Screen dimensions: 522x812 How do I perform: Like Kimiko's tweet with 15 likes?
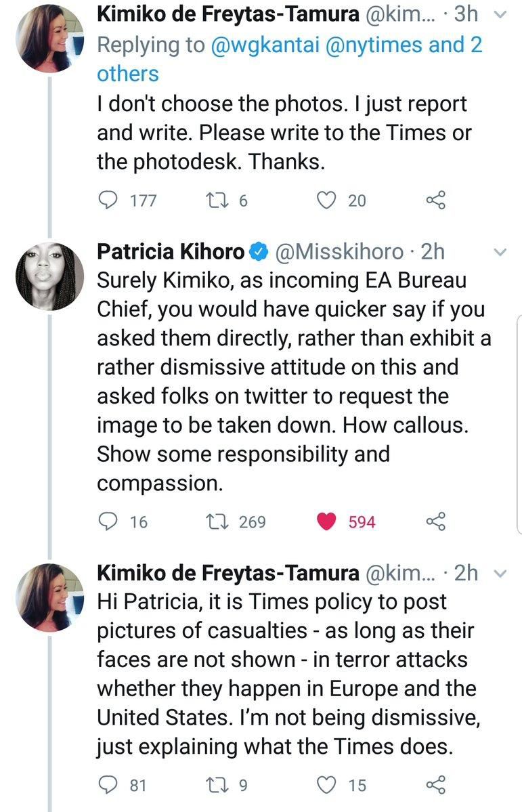pos(327,786)
